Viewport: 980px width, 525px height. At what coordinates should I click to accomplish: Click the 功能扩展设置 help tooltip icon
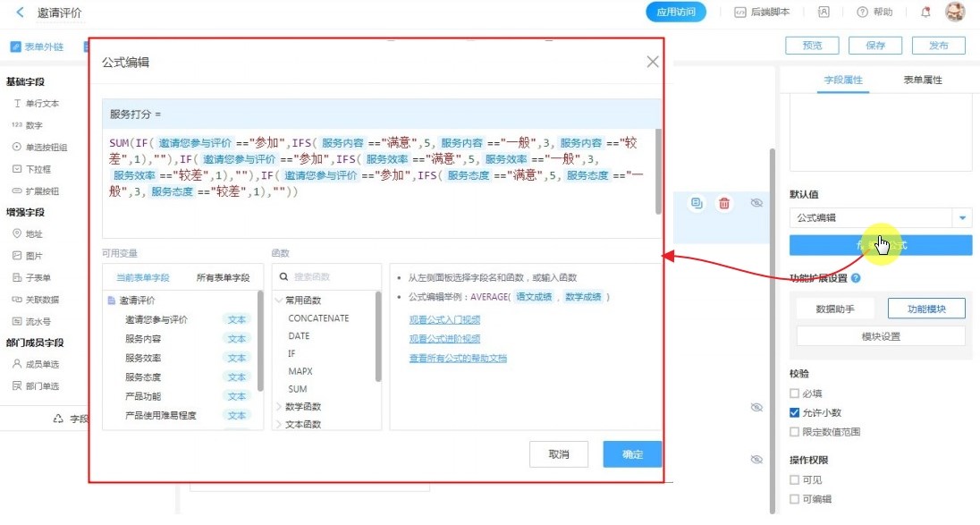pos(856,278)
